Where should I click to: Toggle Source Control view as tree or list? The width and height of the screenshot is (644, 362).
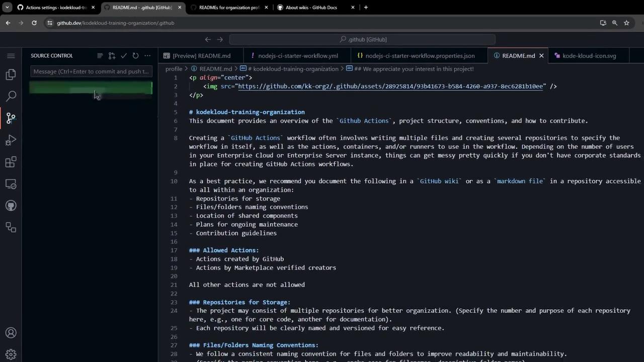point(100,56)
